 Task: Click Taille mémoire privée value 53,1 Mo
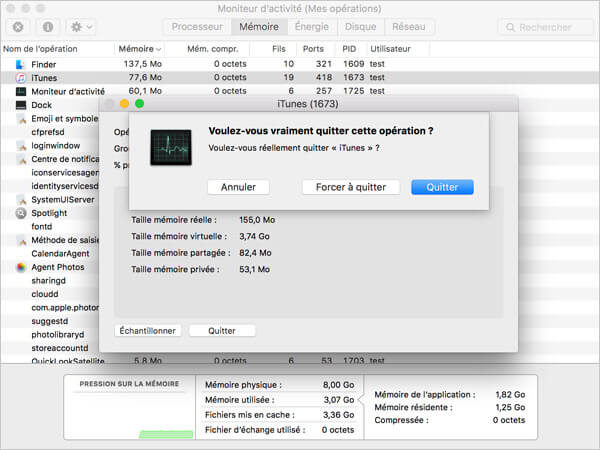tap(254, 269)
